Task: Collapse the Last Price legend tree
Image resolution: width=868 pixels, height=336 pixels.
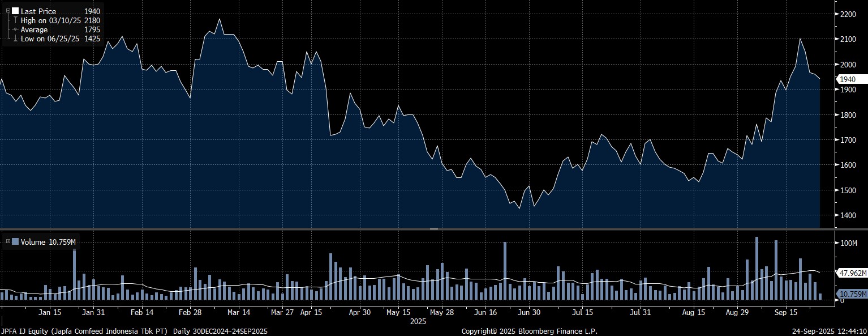Action: [x=8, y=11]
